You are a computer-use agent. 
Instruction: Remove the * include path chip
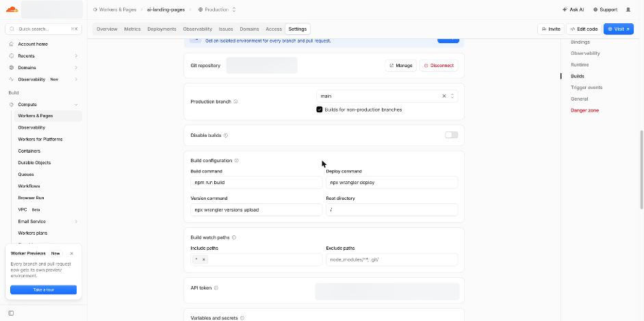click(x=204, y=259)
